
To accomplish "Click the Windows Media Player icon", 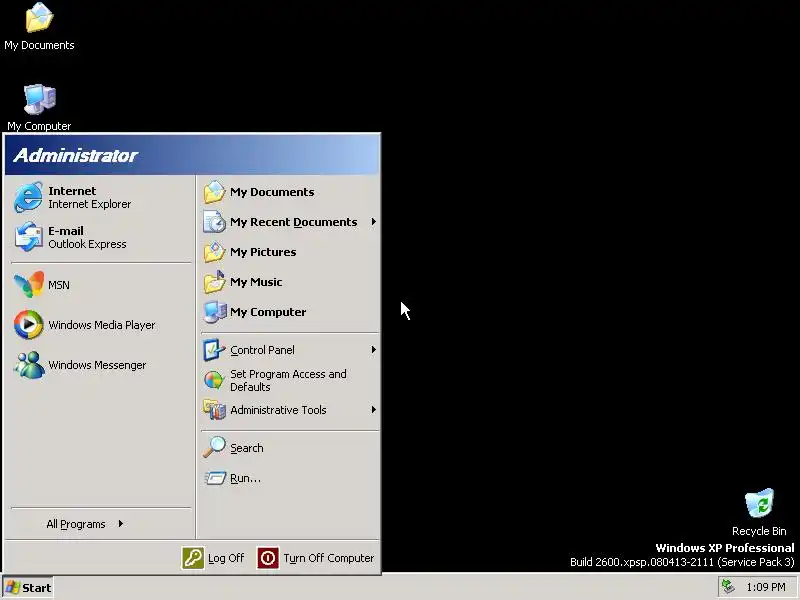I will click(x=29, y=324).
